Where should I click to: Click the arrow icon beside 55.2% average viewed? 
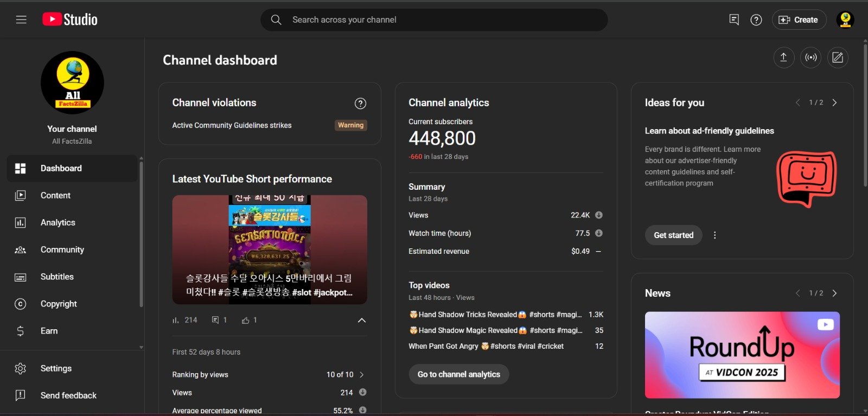(362, 410)
